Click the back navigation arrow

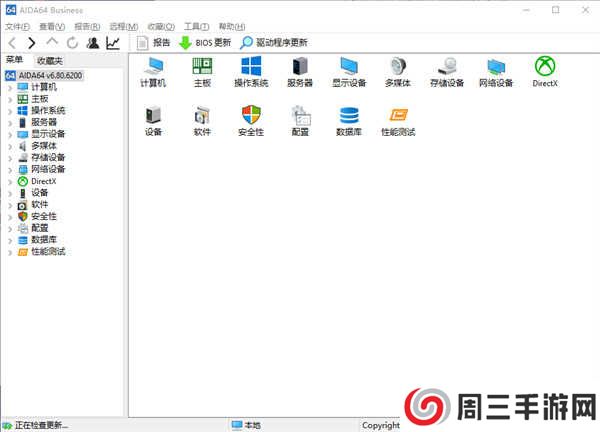click(x=11, y=43)
